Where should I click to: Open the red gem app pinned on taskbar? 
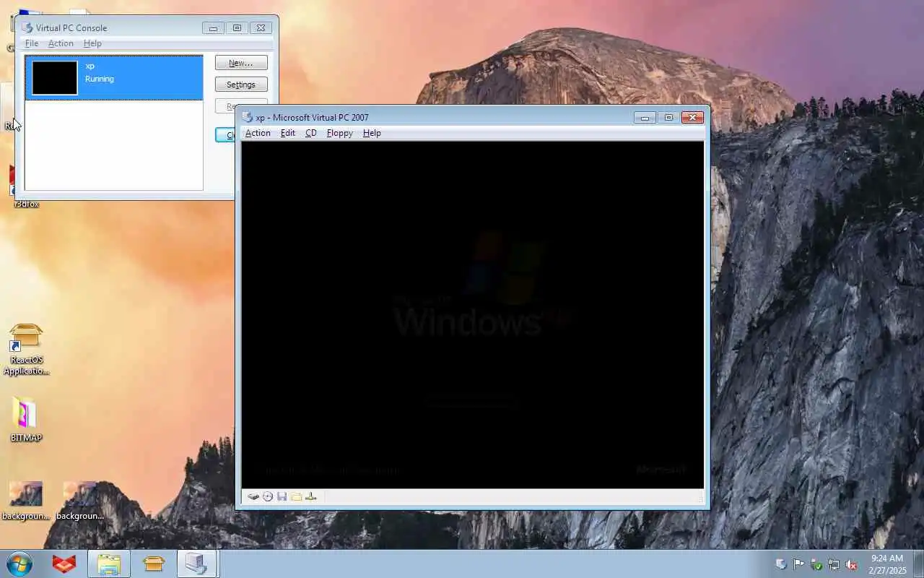(64, 564)
